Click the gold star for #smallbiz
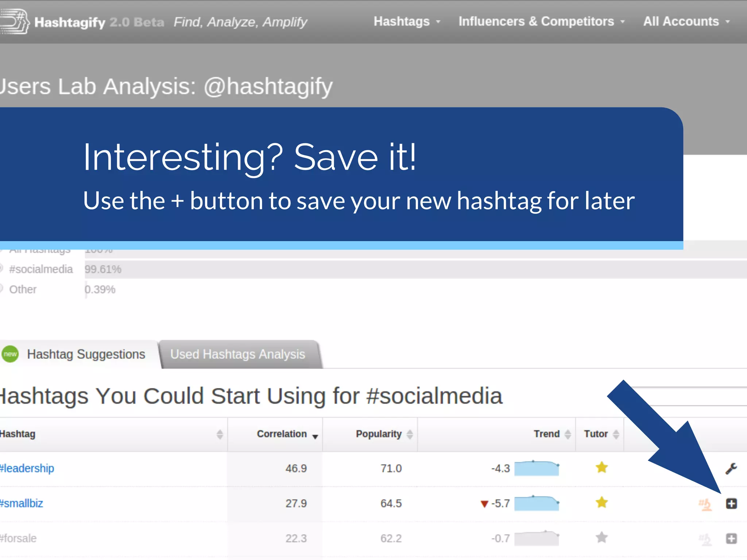This screenshot has width=747, height=560. 602,502
